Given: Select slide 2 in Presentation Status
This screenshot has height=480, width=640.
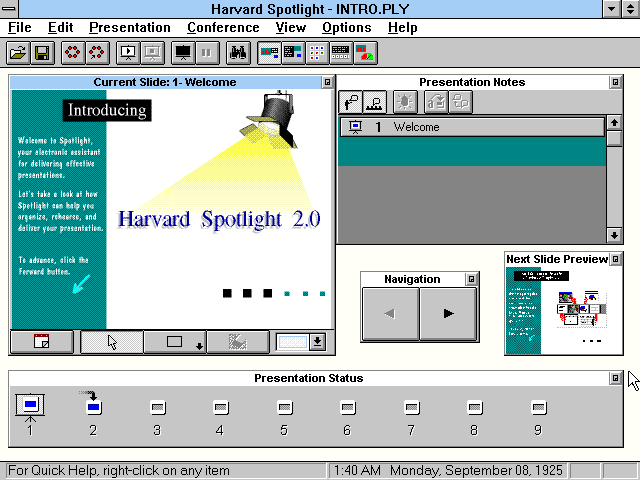Looking at the screenshot, I should 93,413.
